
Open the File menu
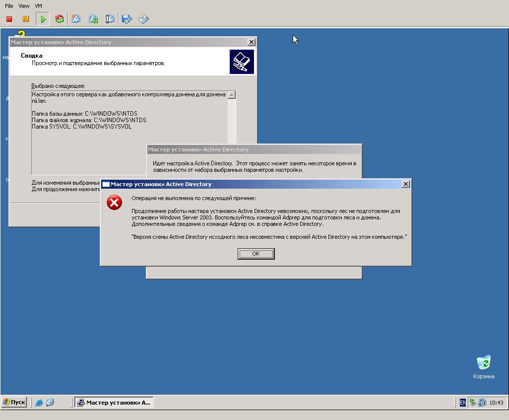click(9, 6)
